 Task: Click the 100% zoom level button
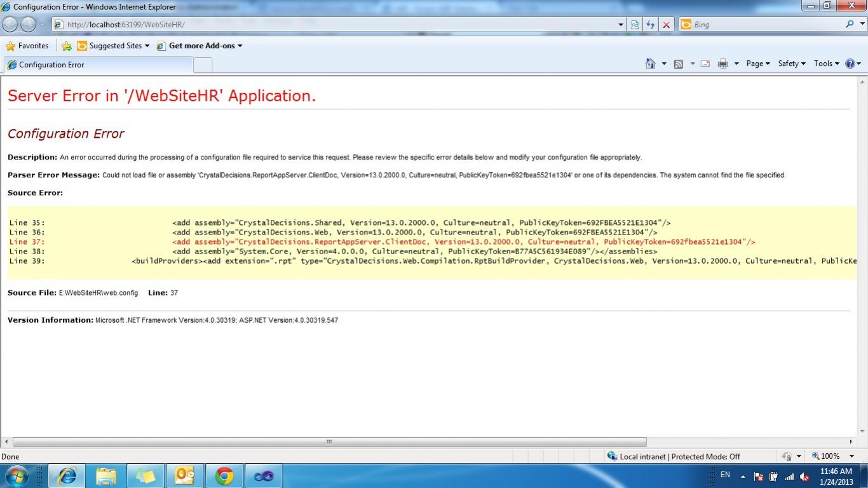click(x=826, y=456)
